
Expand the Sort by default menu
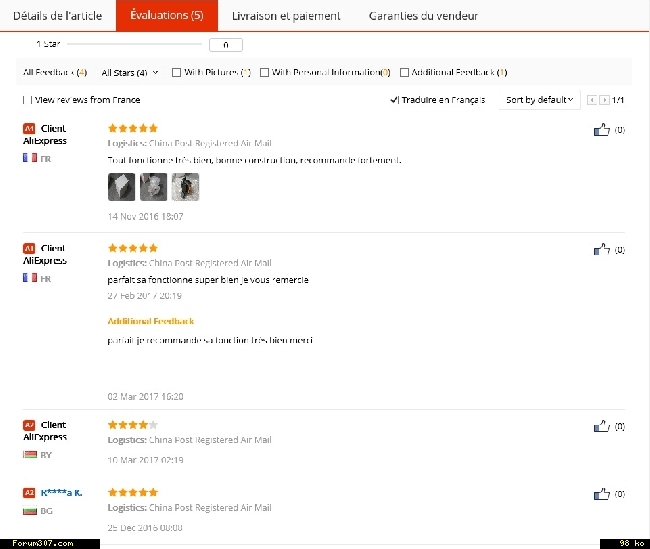coord(539,100)
